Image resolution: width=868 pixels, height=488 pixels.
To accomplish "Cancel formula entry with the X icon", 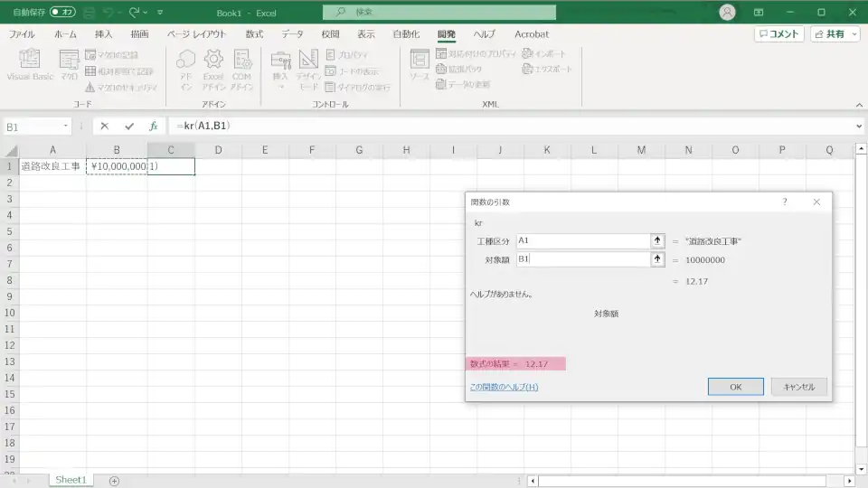I will (105, 127).
